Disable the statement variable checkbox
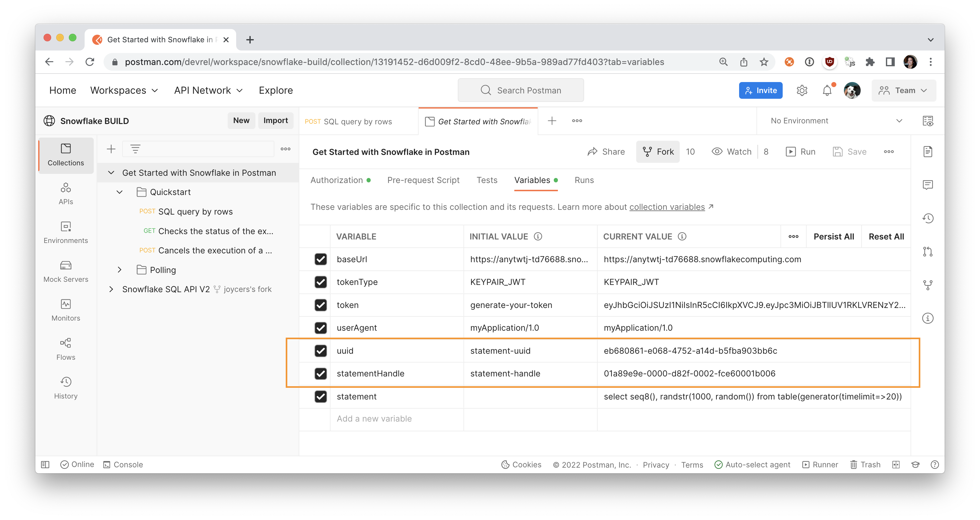 click(320, 396)
